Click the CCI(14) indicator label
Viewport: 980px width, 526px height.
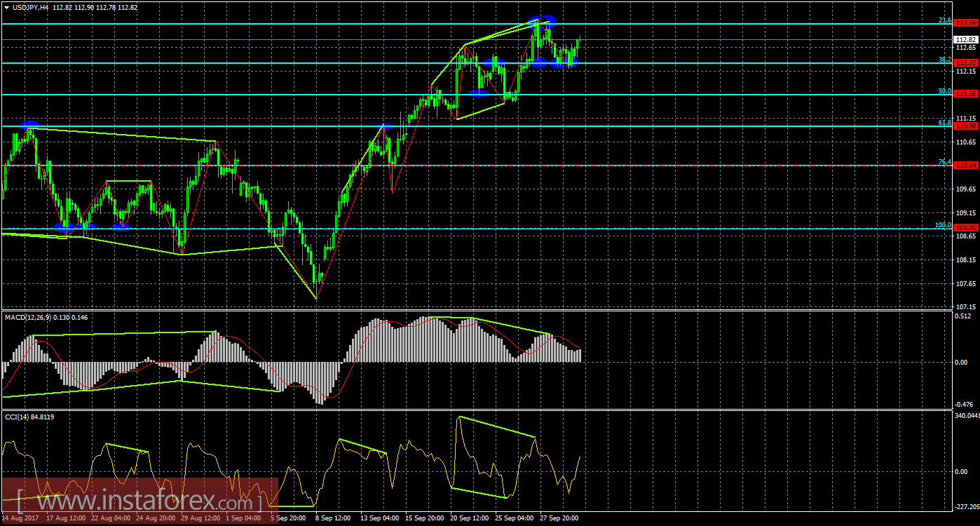20,417
